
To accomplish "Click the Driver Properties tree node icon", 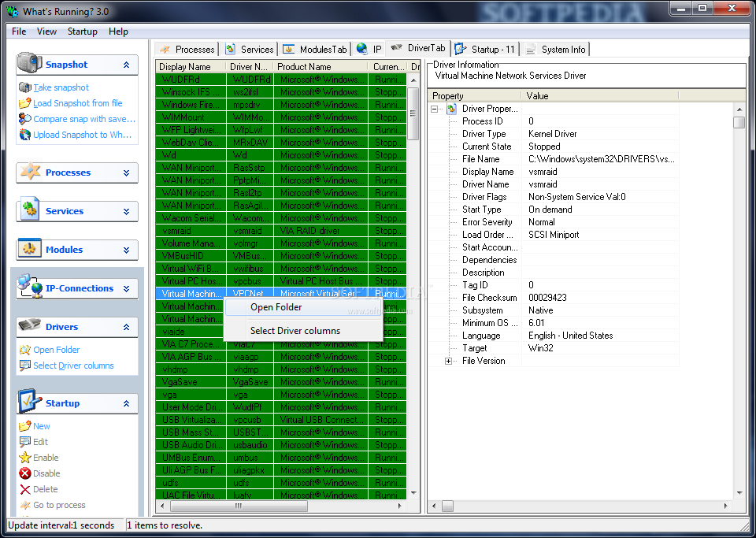I will tap(452, 109).
